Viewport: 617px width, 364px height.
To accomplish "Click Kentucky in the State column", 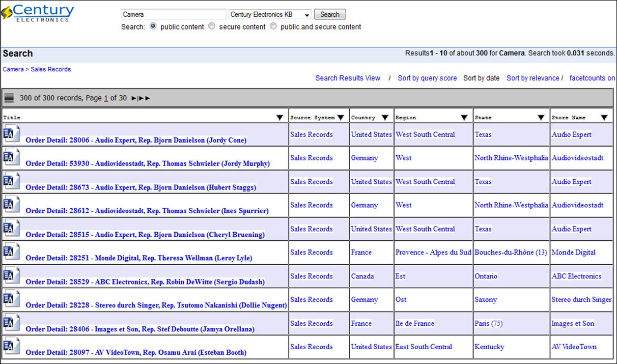I will [489, 347].
